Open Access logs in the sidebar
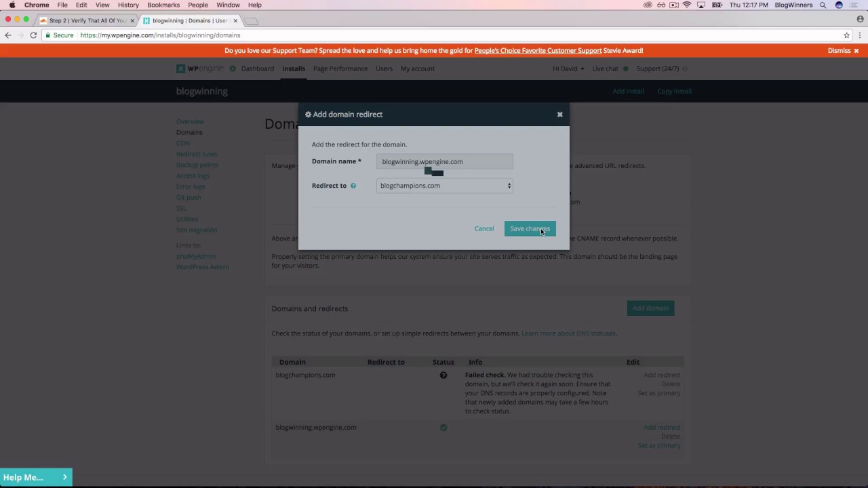868x488 pixels. tap(193, 176)
